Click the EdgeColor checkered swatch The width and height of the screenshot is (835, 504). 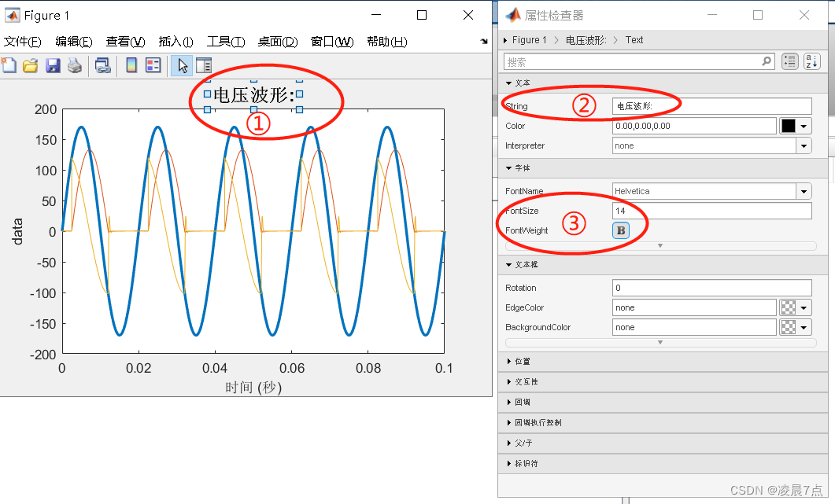(788, 307)
